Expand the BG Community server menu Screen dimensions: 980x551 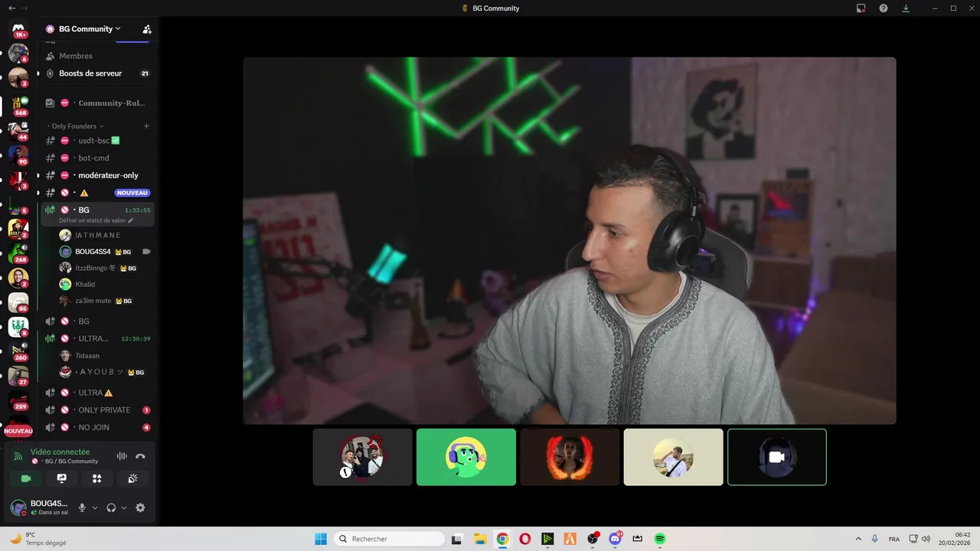click(88, 29)
